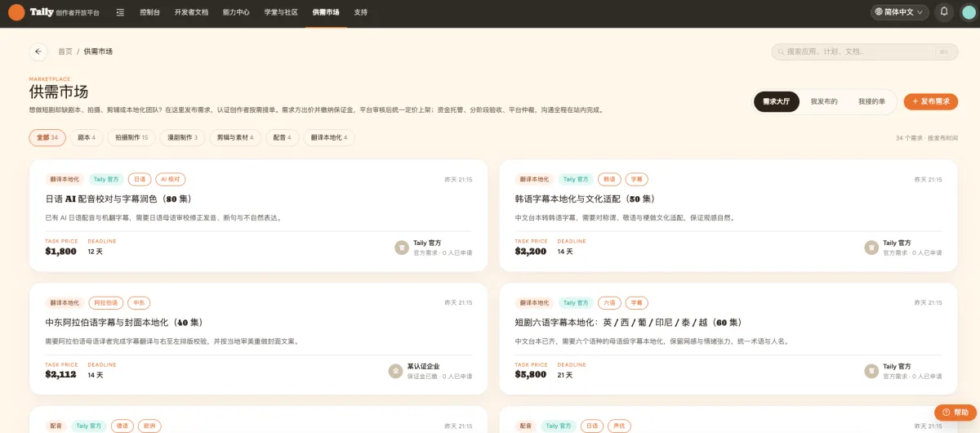The image size is (980, 433).
Task: Click the 六语 tag
Action: 609,302
